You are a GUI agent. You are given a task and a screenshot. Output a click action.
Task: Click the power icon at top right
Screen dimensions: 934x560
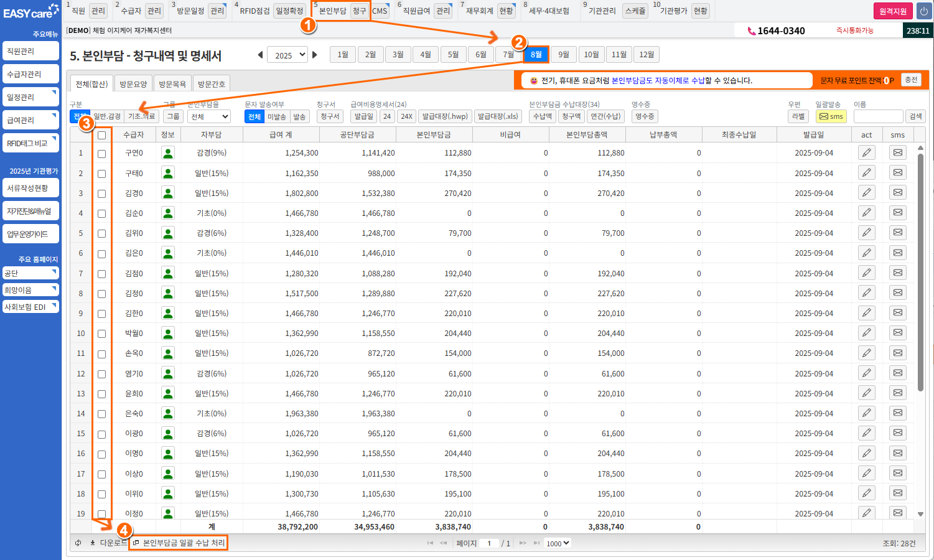pos(923,11)
